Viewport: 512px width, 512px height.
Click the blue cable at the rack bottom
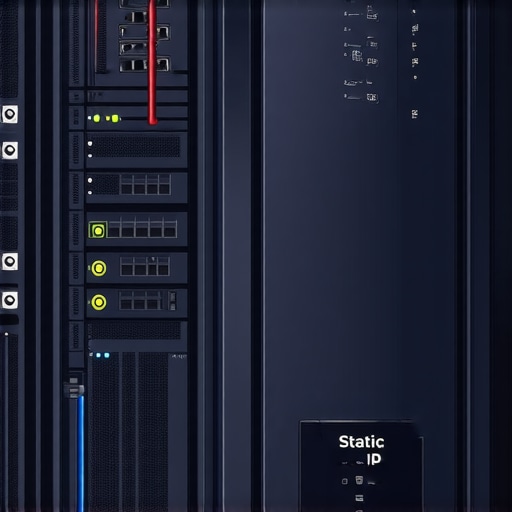pos(81,453)
